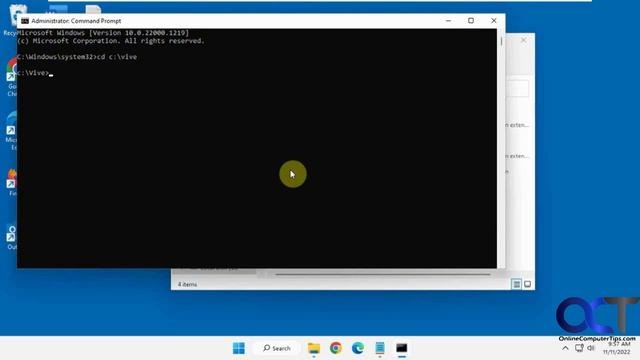Launch Google Chrome from the taskbar
The height and width of the screenshot is (360, 640).
pos(336,348)
